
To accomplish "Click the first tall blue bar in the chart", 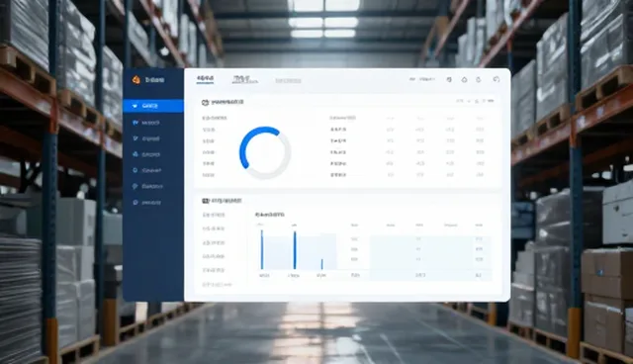I will (x=262, y=250).
